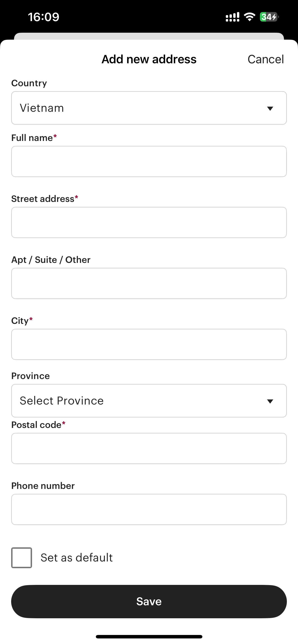
Task: Tap the clock showing 16:09
Action: pyautogui.click(x=44, y=17)
